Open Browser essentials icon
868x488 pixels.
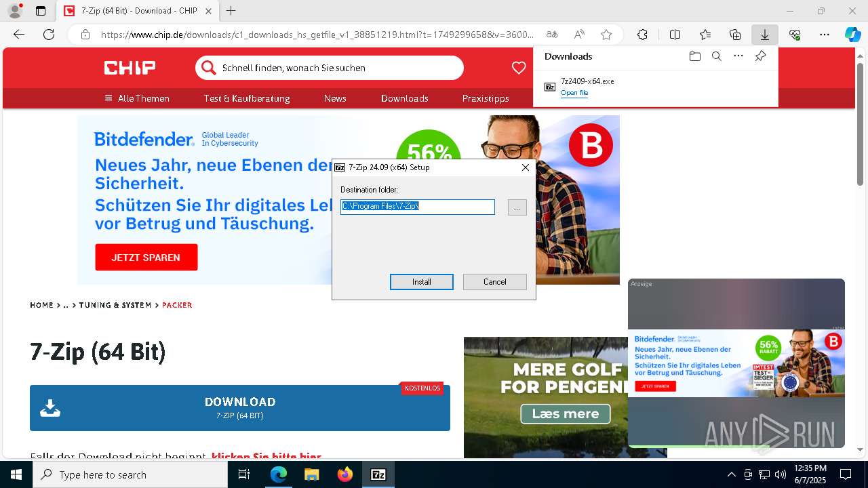[x=795, y=35]
